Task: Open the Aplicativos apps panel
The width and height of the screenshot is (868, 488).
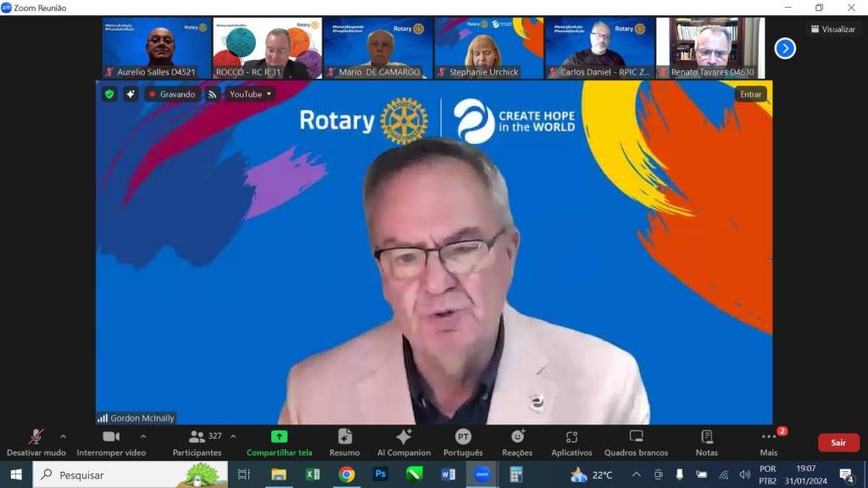Action: click(571, 441)
